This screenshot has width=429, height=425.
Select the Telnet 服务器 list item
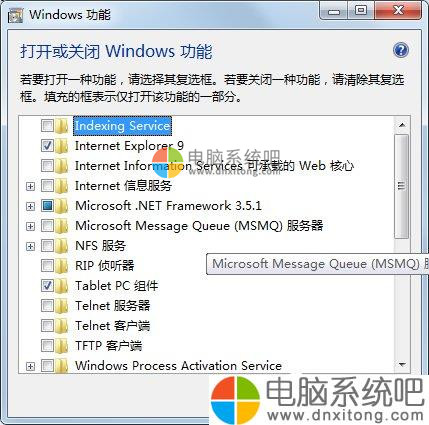(113, 306)
